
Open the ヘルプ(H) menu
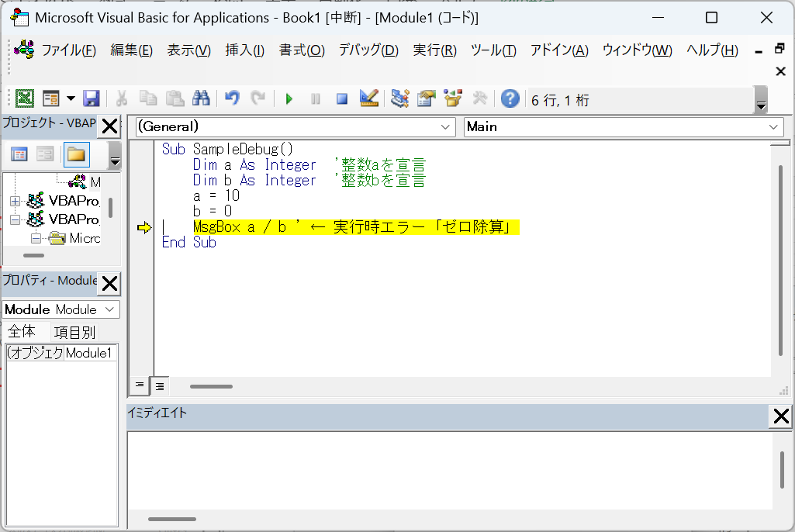(712, 50)
